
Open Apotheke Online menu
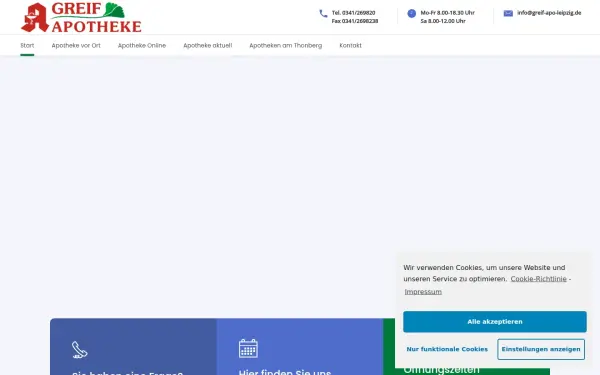142,46
